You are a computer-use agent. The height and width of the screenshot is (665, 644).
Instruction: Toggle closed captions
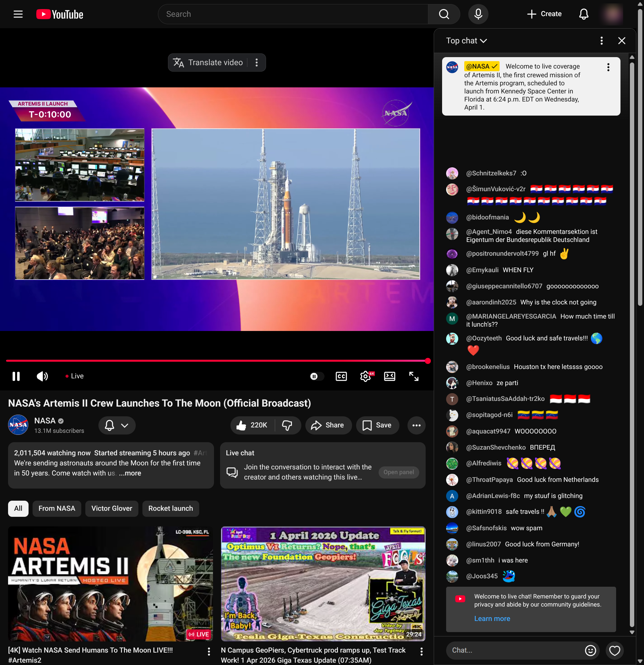click(341, 376)
